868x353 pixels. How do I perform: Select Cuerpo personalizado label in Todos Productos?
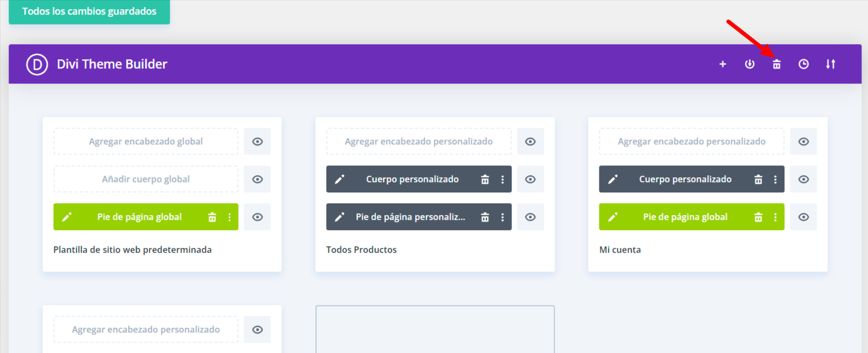[412, 179]
